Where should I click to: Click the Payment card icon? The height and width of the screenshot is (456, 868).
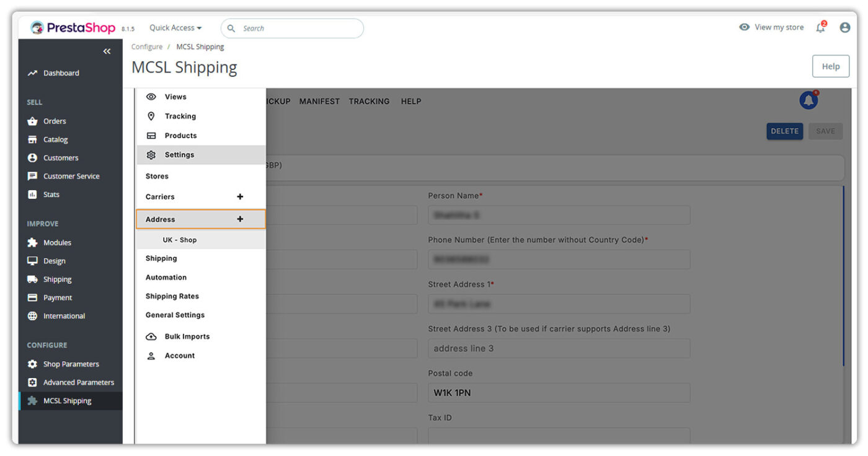tap(32, 298)
